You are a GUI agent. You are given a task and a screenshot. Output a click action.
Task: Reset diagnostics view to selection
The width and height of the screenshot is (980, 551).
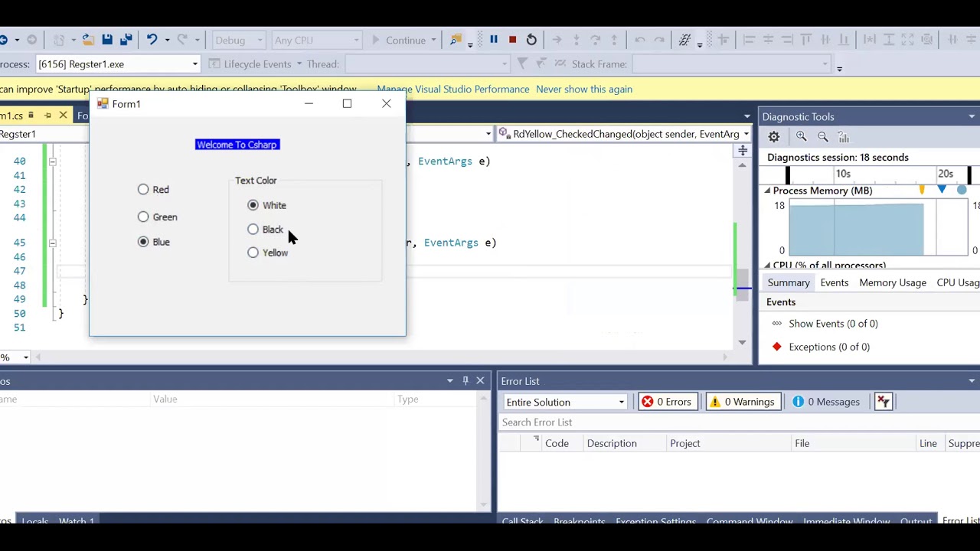(x=844, y=137)
